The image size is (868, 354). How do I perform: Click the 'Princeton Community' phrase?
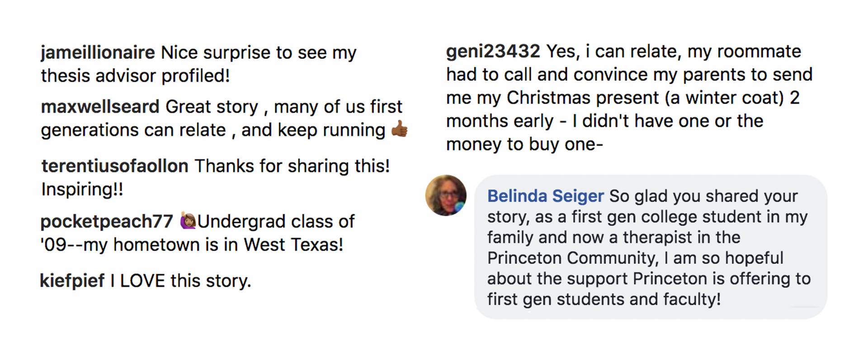coord(571,258)
